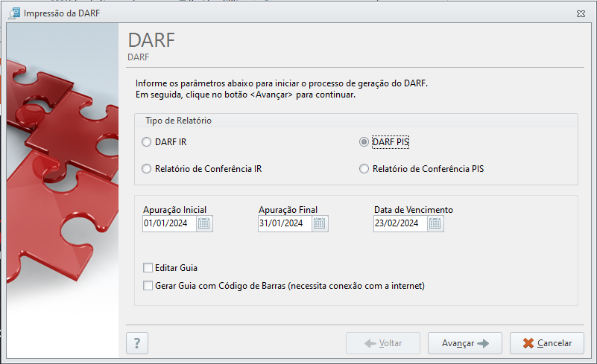Open the Apuração Inicial calendar picker
This screenshot has height=364, width=597.
tap(204, 223)
